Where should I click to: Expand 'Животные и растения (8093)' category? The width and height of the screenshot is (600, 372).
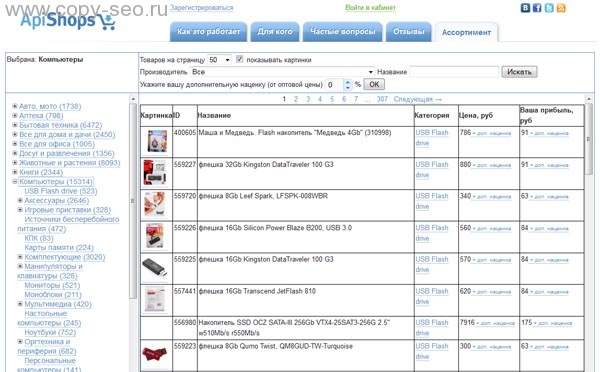[x=15, y=163]
